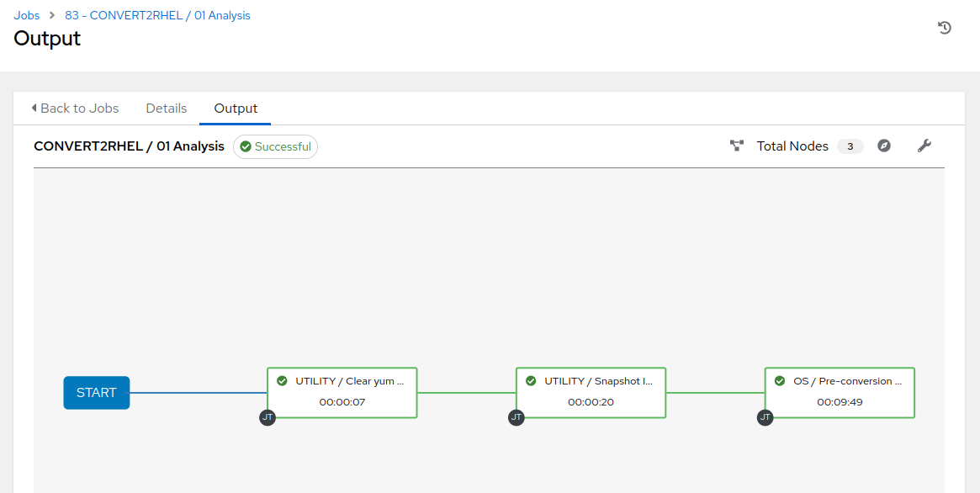Click the Total Nodes label

pyautogui.click(x=792, y=146)
